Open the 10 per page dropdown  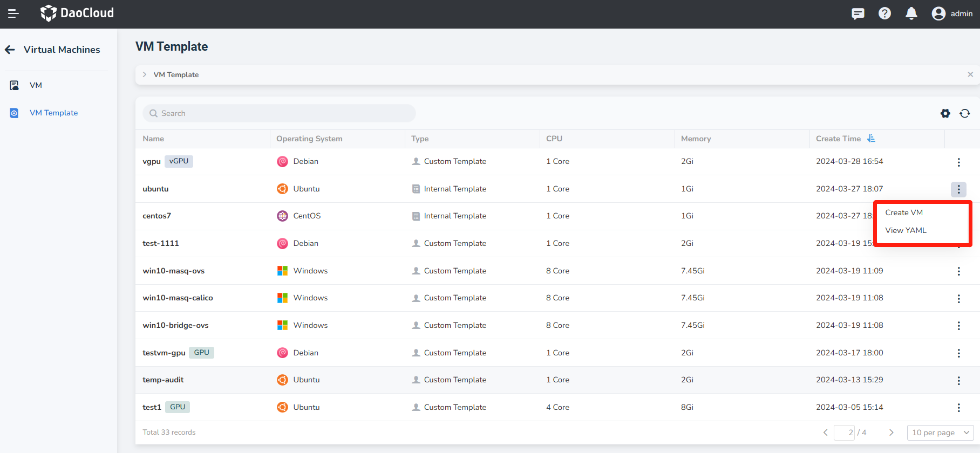pyautogui.click(x=941, y=433)
